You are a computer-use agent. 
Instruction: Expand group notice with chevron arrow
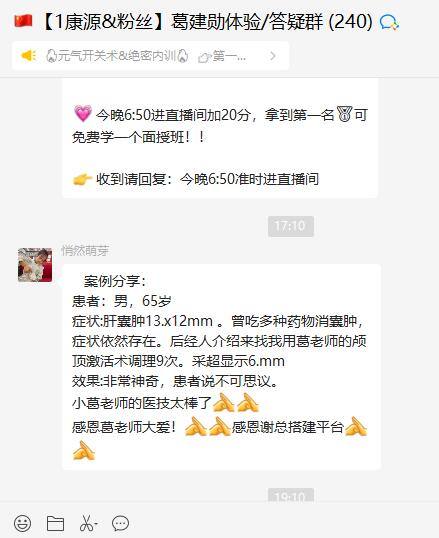273,56
